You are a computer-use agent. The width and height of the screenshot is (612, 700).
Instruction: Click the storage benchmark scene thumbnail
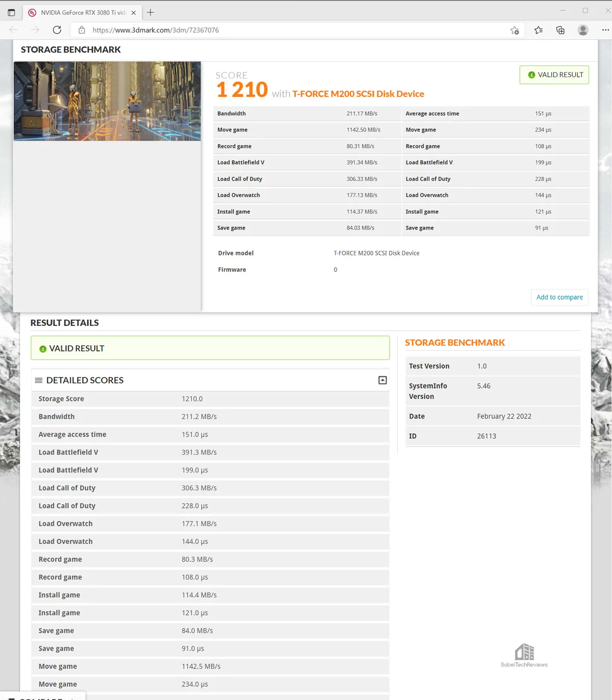[x=107, y=101]
